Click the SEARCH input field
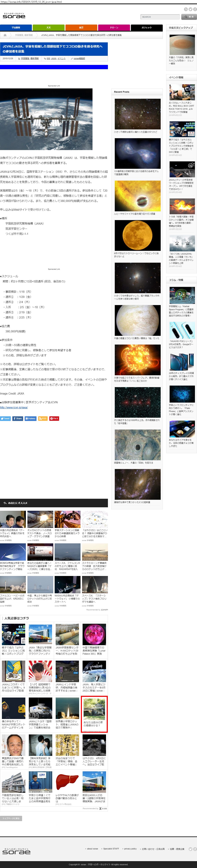This screenshot has width=197, height=868. (x=160, y=17)
